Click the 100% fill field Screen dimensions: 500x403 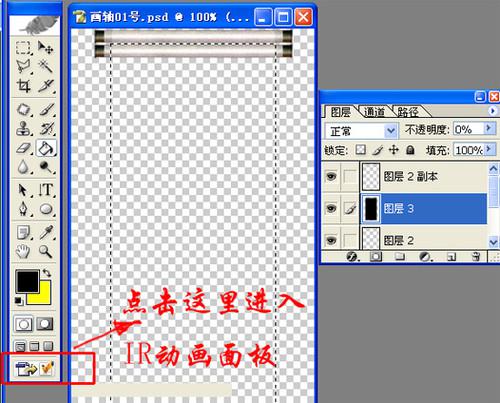(x=468, y=150)
